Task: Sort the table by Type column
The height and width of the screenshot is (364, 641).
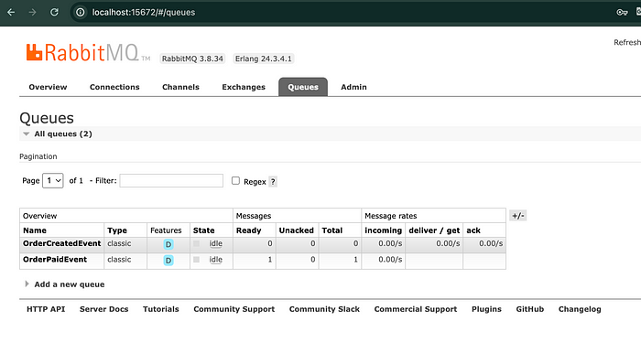Action: (x=117, y=230)
